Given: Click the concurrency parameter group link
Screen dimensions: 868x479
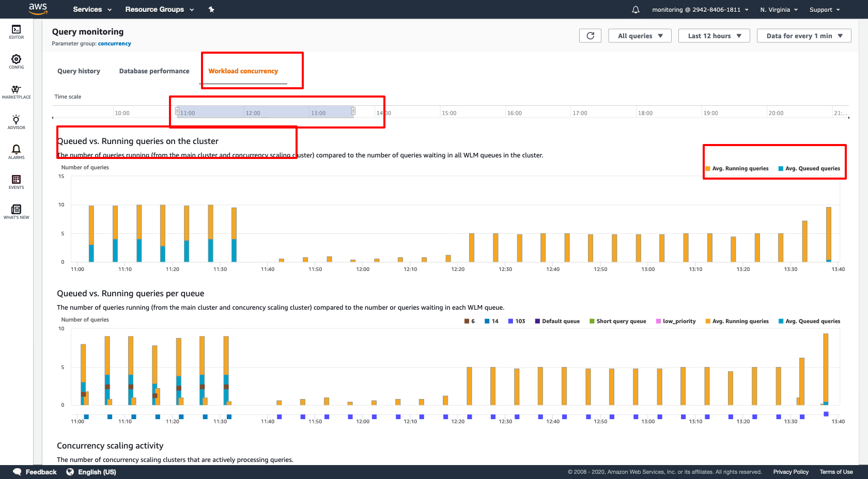Looking at the screenshot, I should [x=114, y=44].
